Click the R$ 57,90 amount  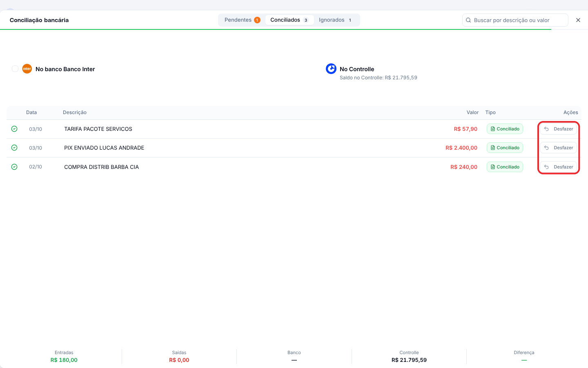click(x=465, y=129)
